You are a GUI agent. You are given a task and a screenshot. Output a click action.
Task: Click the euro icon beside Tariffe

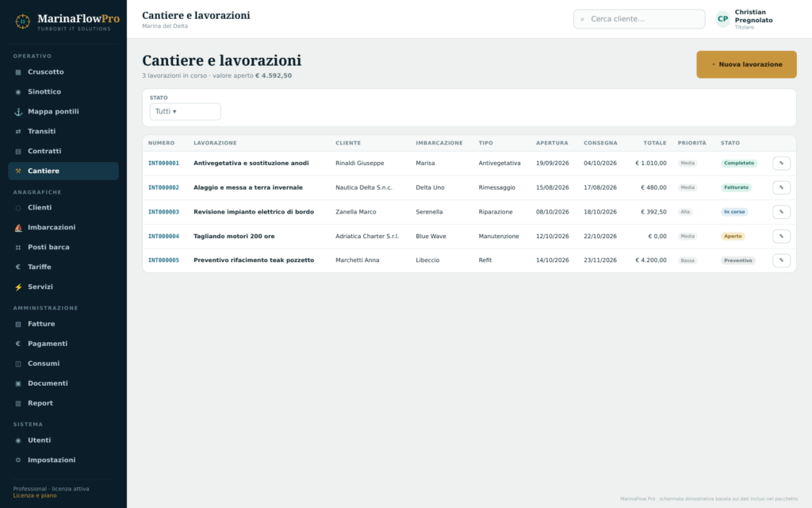point(18,267)
